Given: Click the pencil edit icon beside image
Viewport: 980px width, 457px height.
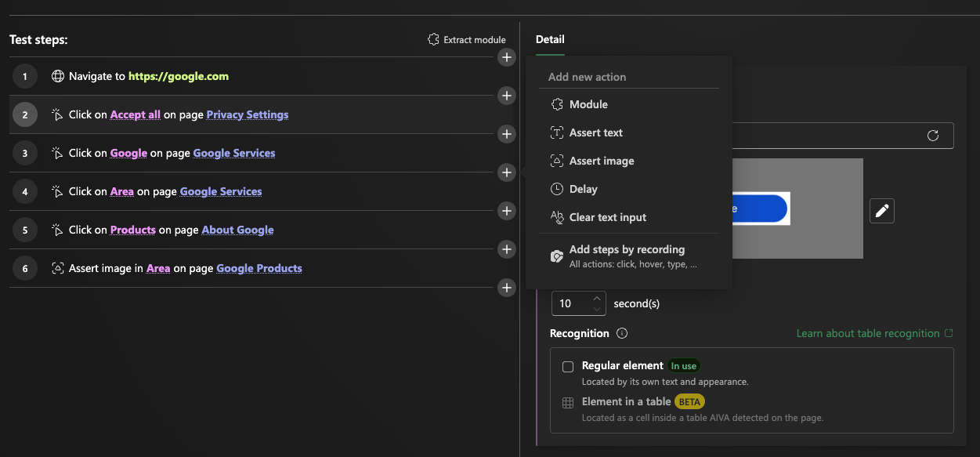Looking at the screenshot, I should 882,210.
